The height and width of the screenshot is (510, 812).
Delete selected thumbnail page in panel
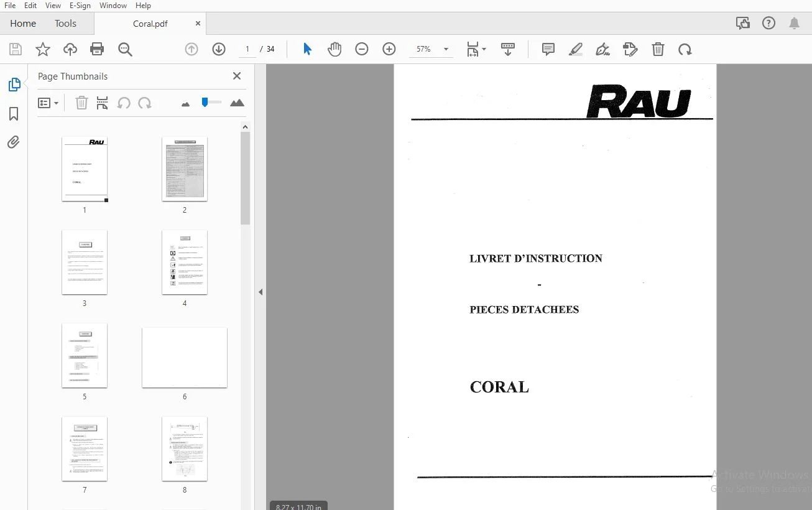tap(81, 103)
